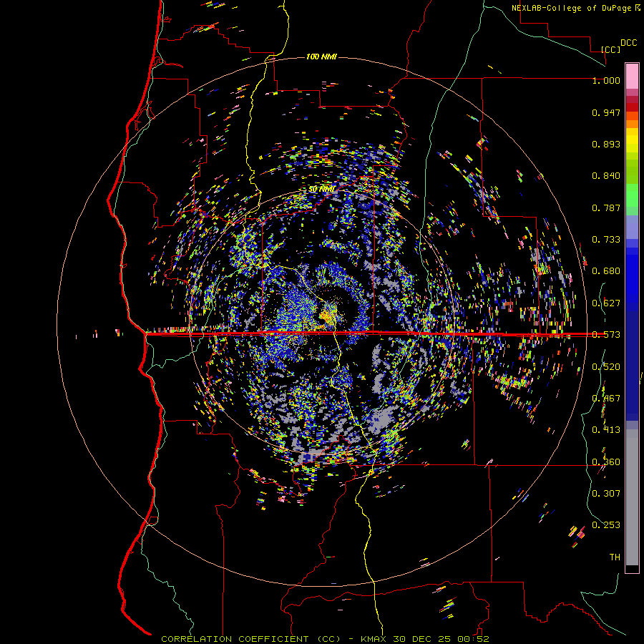This screenshot has width=644, height=644.
Task: Click the 00:52 timestamp in footer
Action: tap(472, 639)
